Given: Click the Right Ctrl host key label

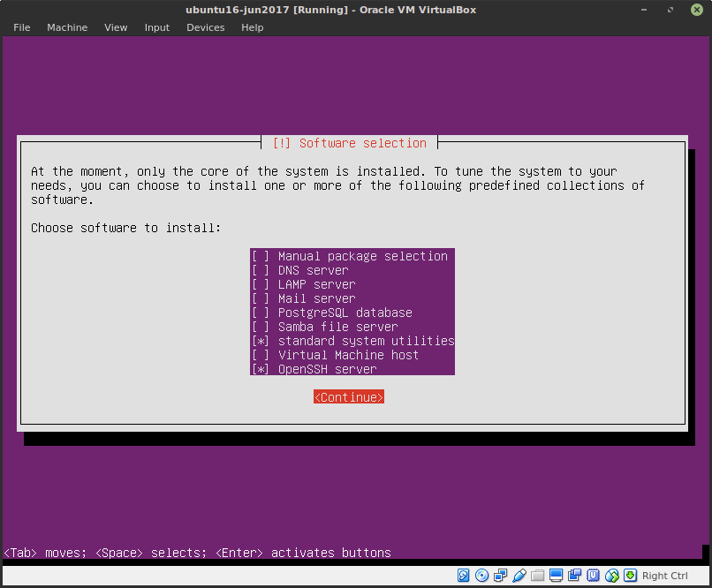Looking at the screenshot, I should pyautogui.click(x=664, y=575).
